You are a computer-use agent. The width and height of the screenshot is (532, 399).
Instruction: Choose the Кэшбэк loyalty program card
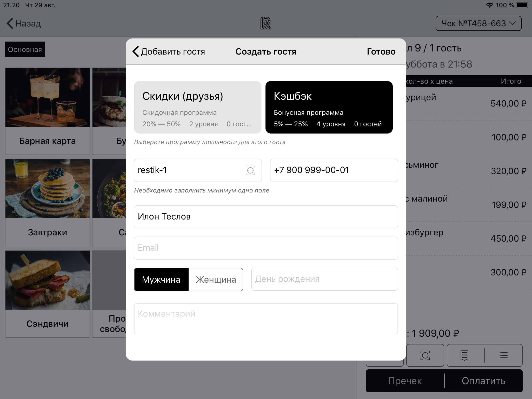click(x=329, y=107)
